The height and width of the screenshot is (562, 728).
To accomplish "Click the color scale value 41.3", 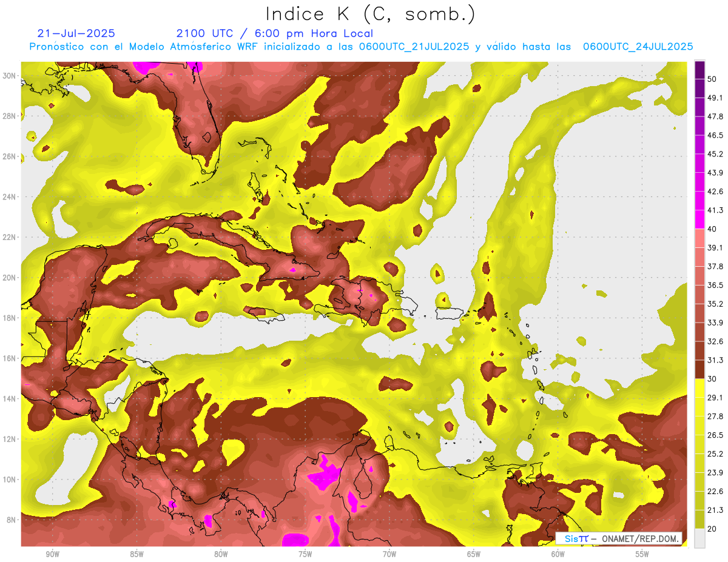I will [715, 210].
